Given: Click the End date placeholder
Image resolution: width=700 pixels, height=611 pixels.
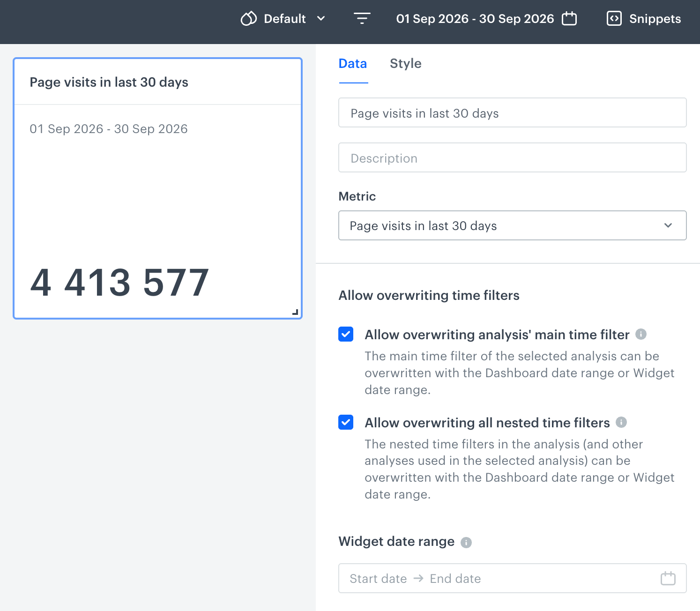Looking at the screenshot, I should click(x=455, y=579).
